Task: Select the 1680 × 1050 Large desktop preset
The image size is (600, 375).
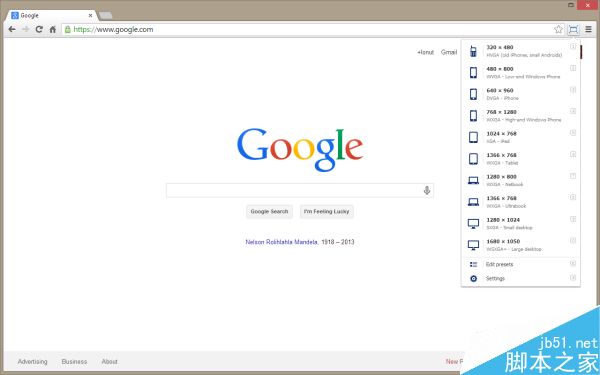Action: click(x=520, y=245)
